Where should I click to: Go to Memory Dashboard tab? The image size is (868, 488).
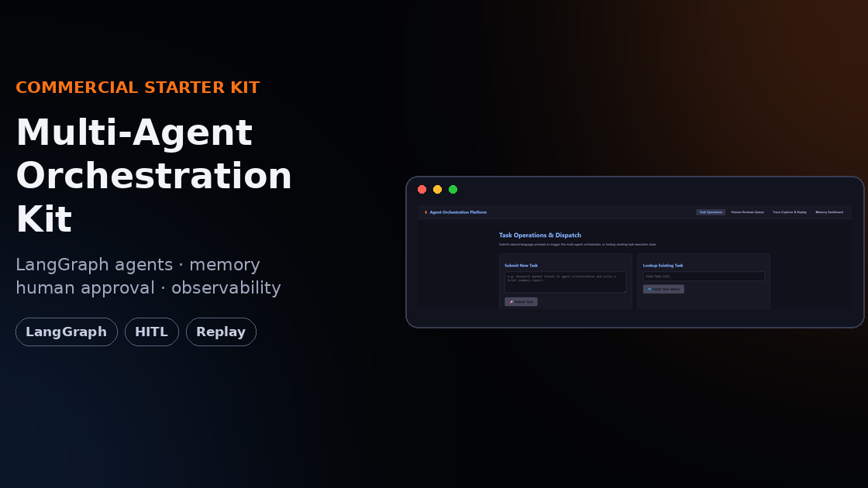click(829, 212)
